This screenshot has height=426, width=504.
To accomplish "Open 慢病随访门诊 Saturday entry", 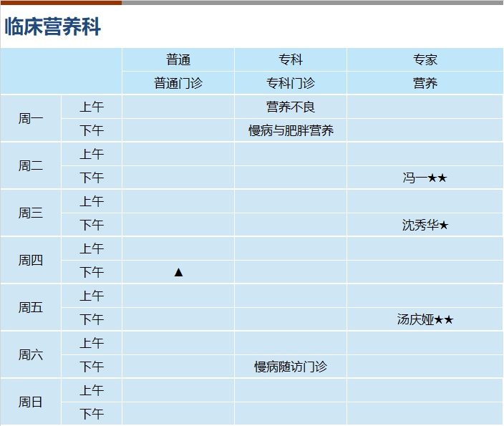I will click(x=291, y=367).
